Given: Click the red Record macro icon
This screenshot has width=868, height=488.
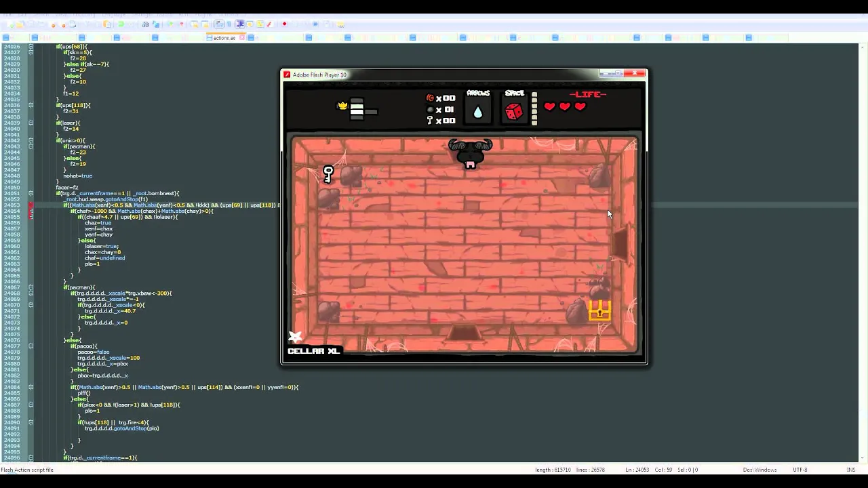Looking at the screenshot, I should (x=284, y=24).
